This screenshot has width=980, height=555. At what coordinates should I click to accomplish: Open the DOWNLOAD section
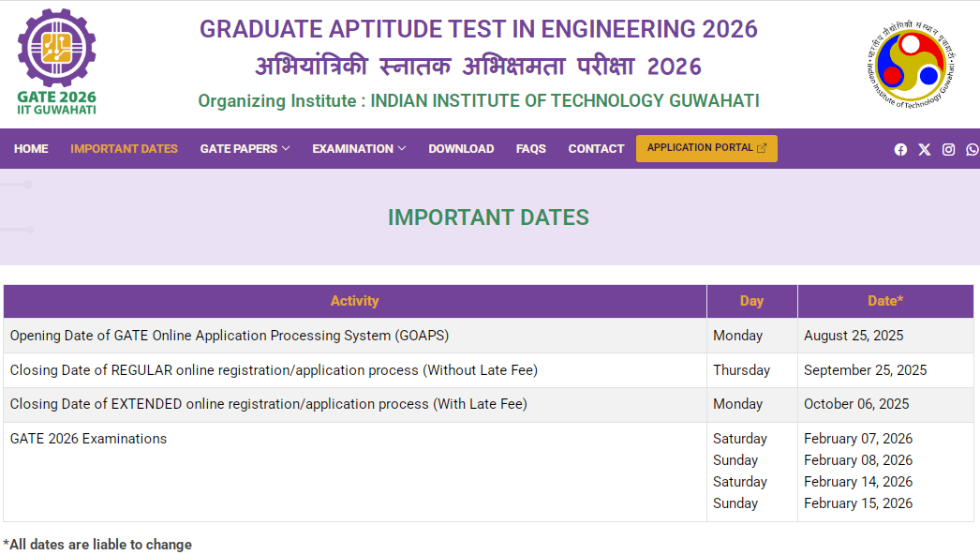pos(461,148)
